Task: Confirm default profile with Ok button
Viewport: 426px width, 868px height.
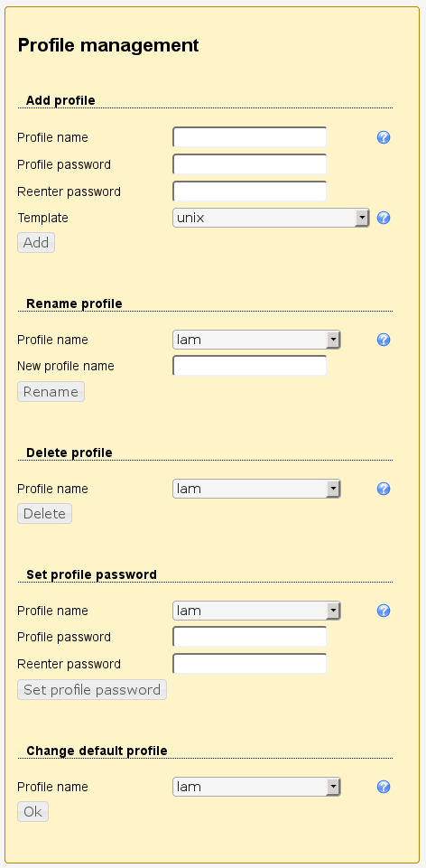Action: (32, 811)
